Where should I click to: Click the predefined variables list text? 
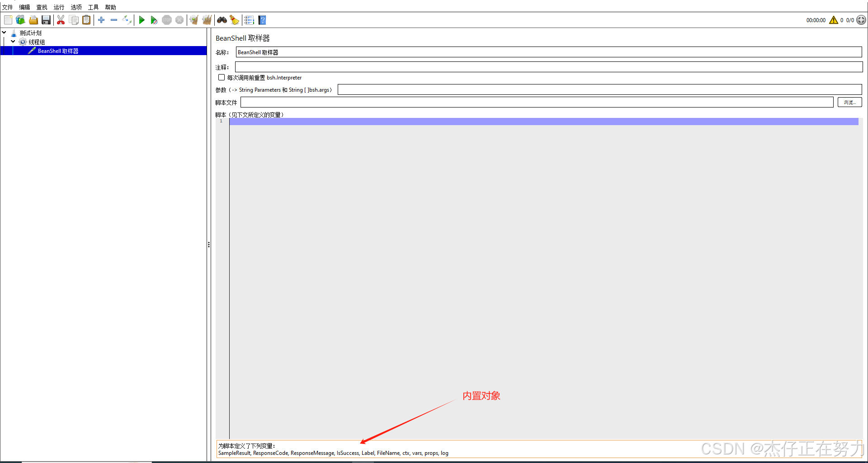coord(333,453)
